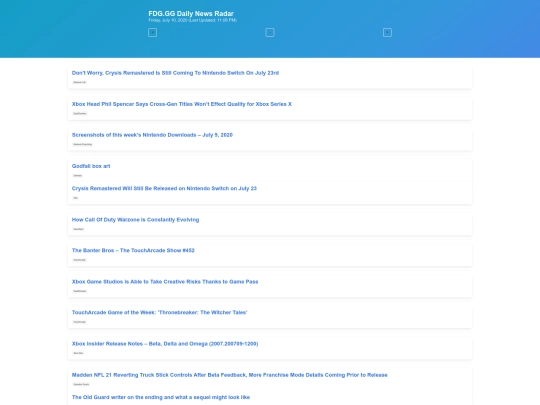Click the source tag under Thronebreaker Game of the Week
Viewport: 540px width, 405px height.
[x=80, y=322]
